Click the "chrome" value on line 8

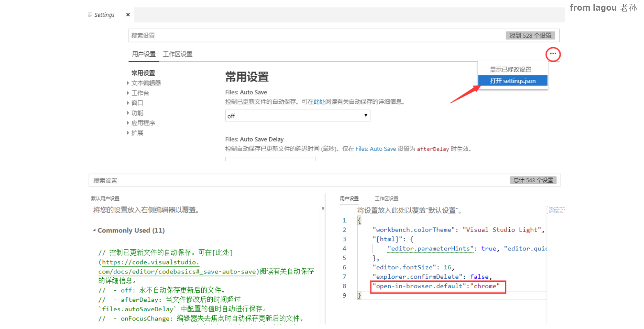485,286
